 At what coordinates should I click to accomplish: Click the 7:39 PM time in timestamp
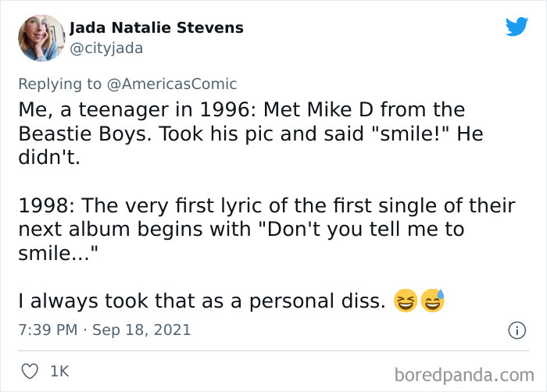tap(47, 330)
